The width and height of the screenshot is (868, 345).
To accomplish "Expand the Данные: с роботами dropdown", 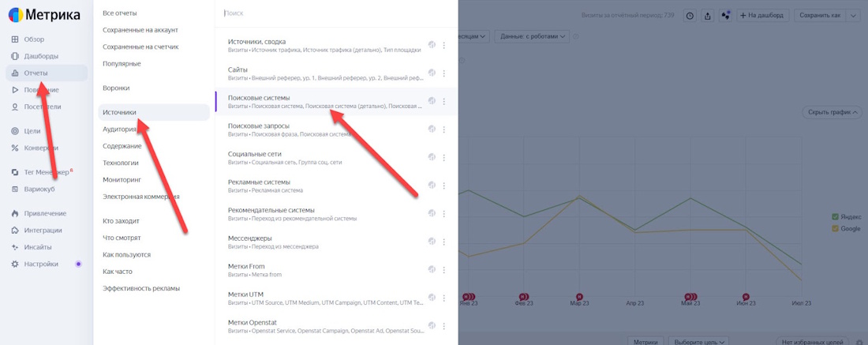I will pyautogui.click(x=533, y=36).
